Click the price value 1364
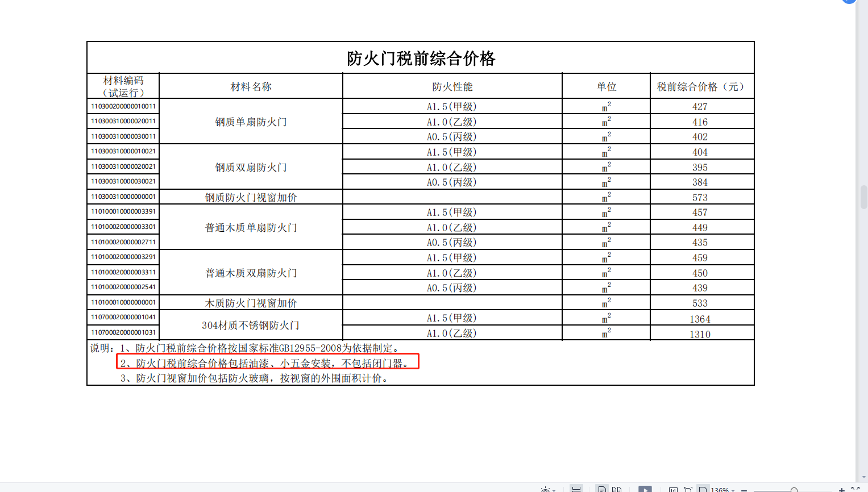This screenshot has height=492, width=868. pyautogui.click(x=700, y=319)
